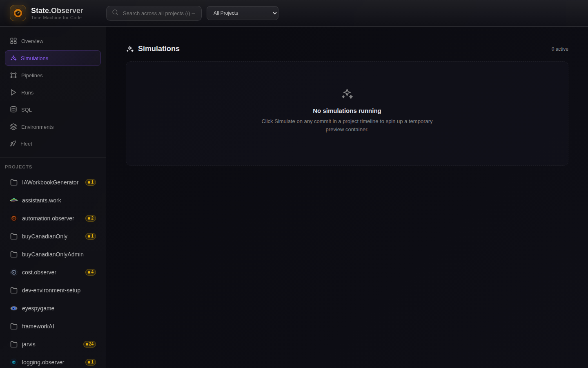Screen dimensions: 588x368
Task: Click the buyCanadianOnly badge showing 1
Action: pyautogui.click(x=91, y=236)
